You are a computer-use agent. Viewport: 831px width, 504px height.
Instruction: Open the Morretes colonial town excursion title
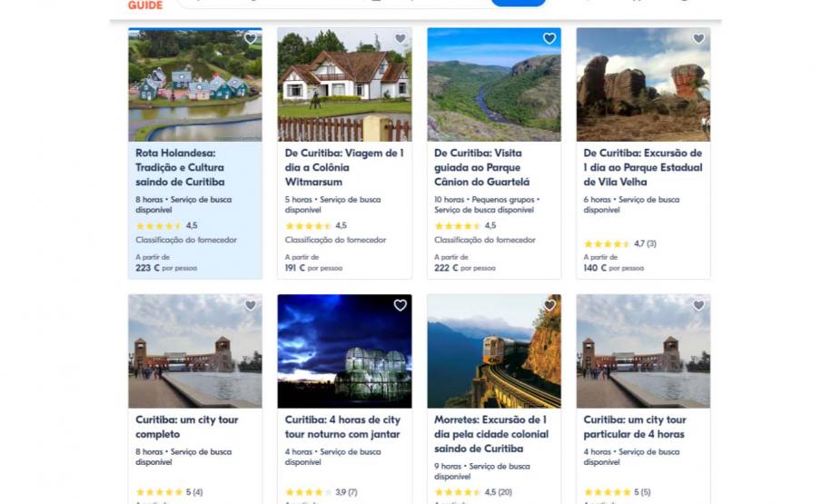[x=491, y=434]
